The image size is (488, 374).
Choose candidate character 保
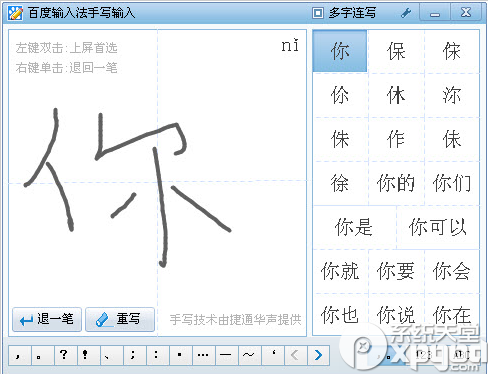coord(396,51)
